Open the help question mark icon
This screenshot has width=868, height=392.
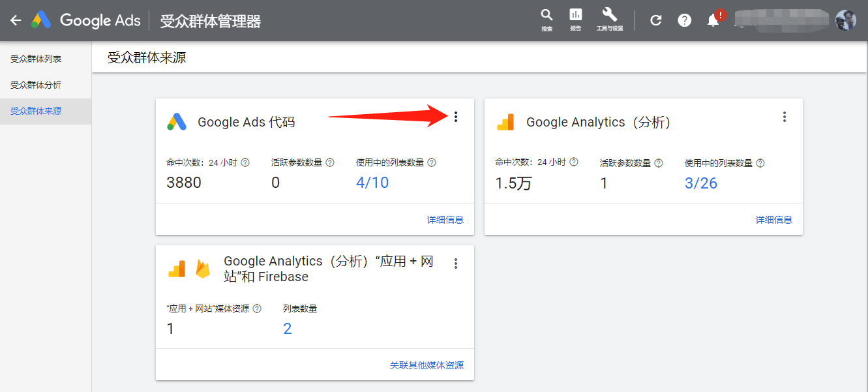684,20
